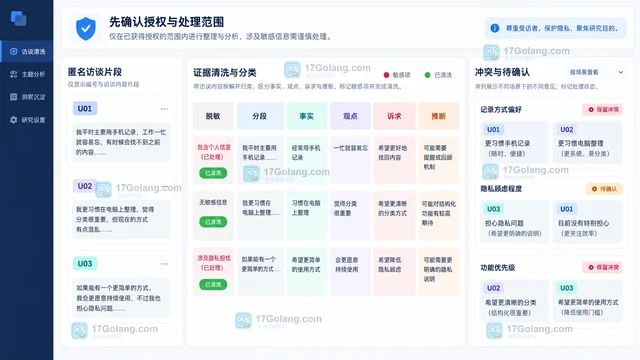640x360 pixels.
Task: Click the 希望更清晰的分类 U02 card
Action: click(514, 301)
